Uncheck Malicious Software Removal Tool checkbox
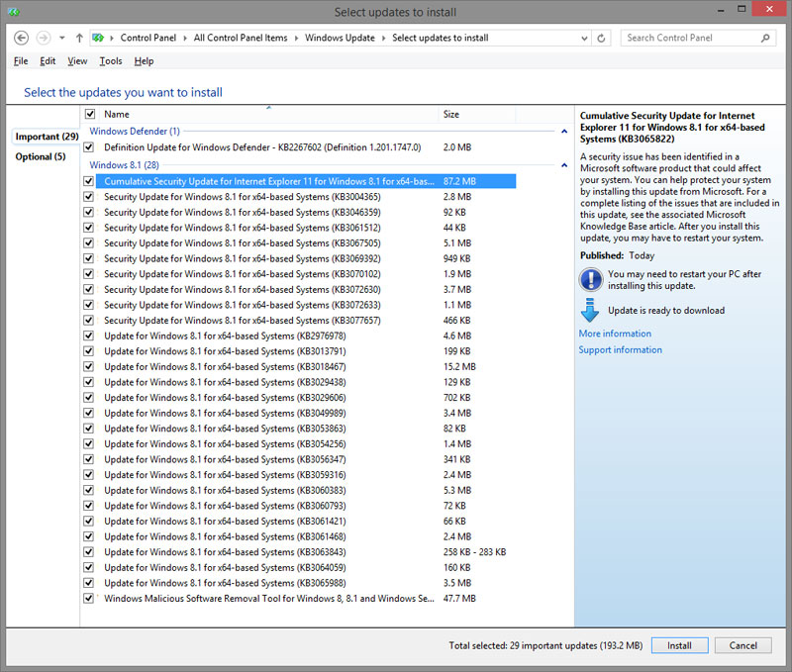This screenshot has height=672, width=792. tap(89, 599)
